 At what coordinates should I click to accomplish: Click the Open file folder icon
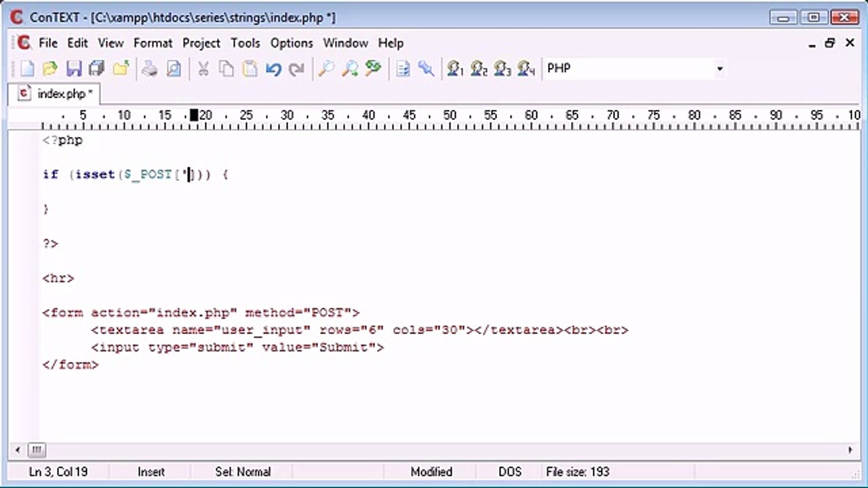click(50, 68)
